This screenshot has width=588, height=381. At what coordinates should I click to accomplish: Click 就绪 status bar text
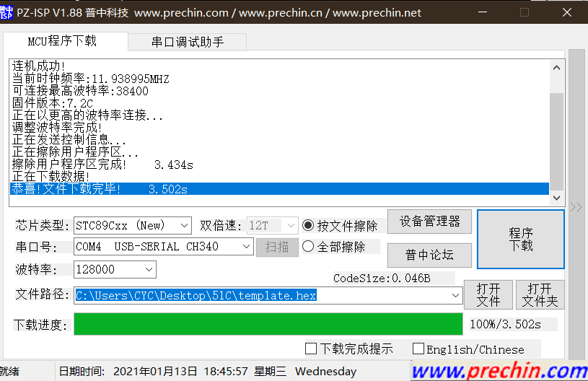pyautogui.click(x=10, y=371)
